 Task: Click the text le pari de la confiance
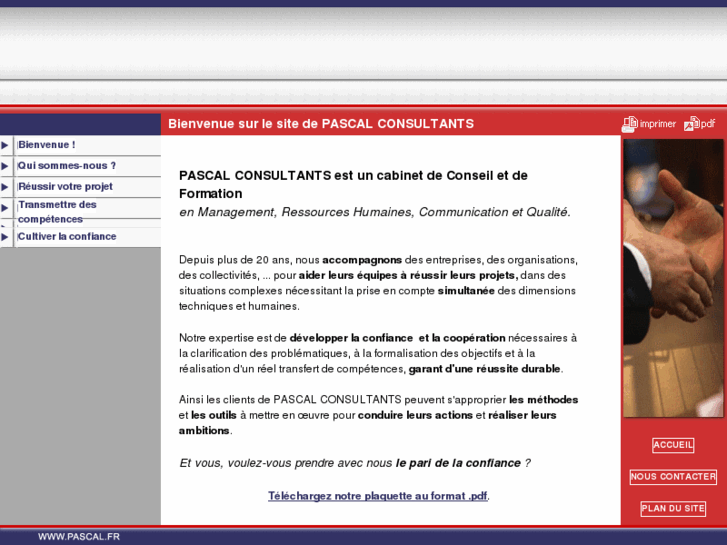[x=458, y=463]
